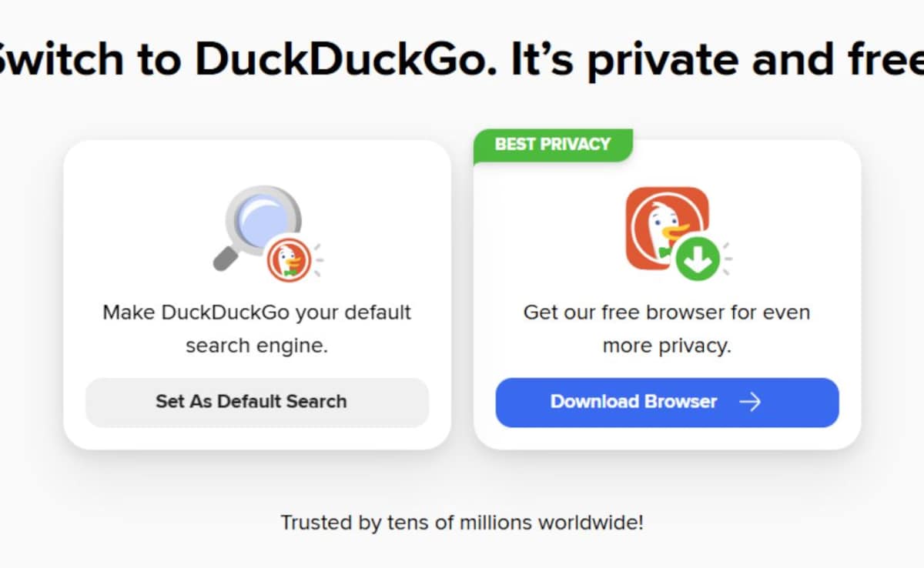Image resolution: width=924 pixels, height=568 pixels.
Task: Click the small duck logo badge on magnifier
Action: pos(289,258)
